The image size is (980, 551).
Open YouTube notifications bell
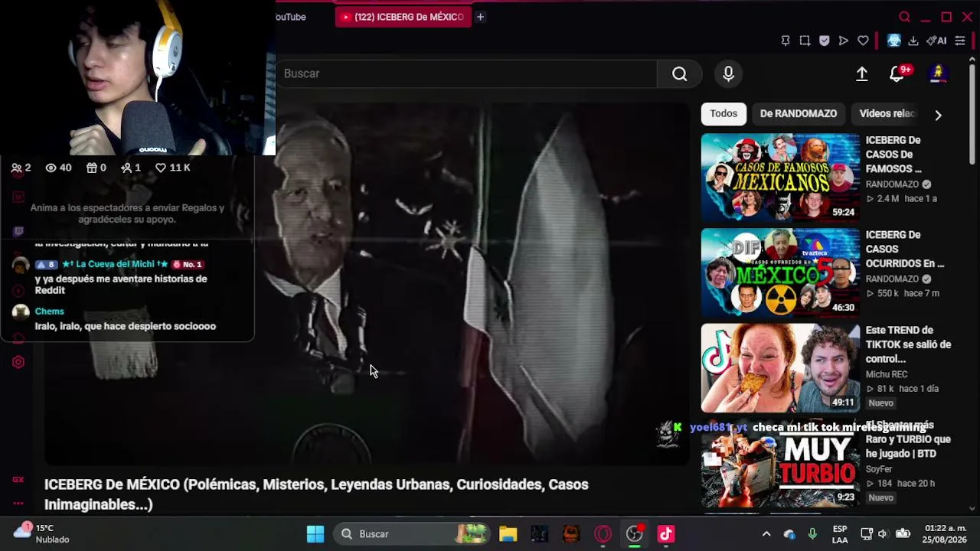point(897,73)
